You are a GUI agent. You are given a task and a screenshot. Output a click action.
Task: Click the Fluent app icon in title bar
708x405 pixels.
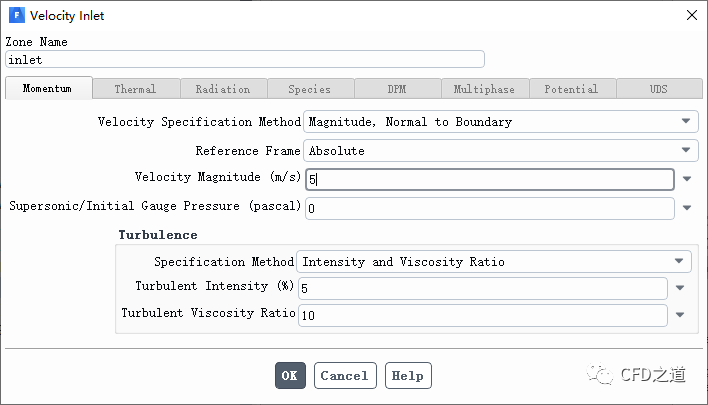pos(15,15)
